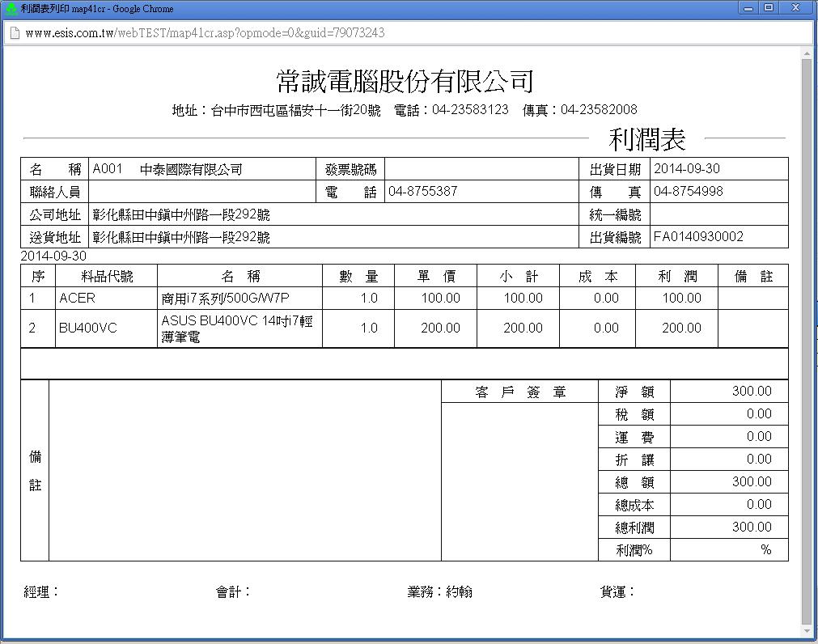Image resolution: width=818 pixels, height=644 pixels.
Task: Click the 總利潤 value 300.00
Action: pos(728,527)
